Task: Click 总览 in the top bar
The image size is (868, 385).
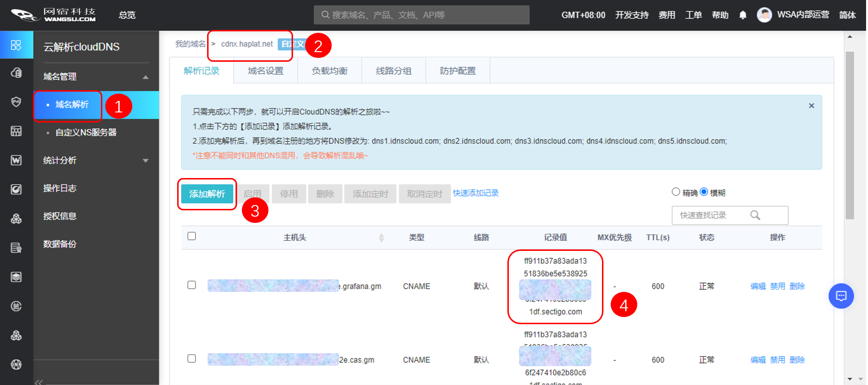Action: (127, 15)
